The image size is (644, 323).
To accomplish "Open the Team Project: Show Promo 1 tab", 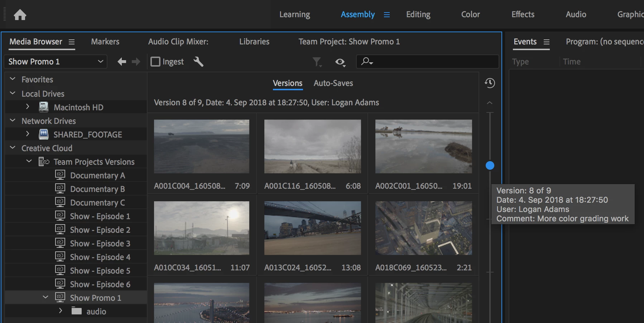I will 349,42.
